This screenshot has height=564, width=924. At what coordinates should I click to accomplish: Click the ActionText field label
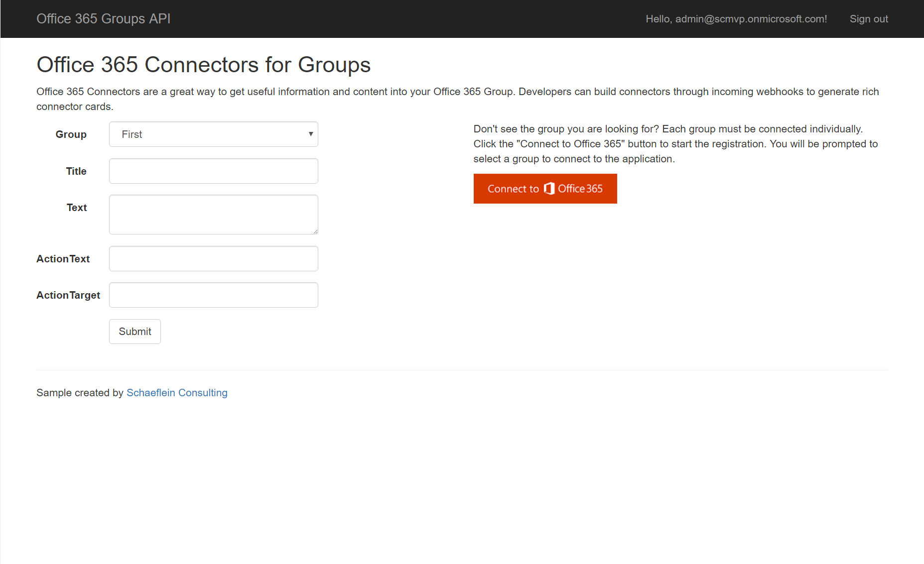pos(63,259)
